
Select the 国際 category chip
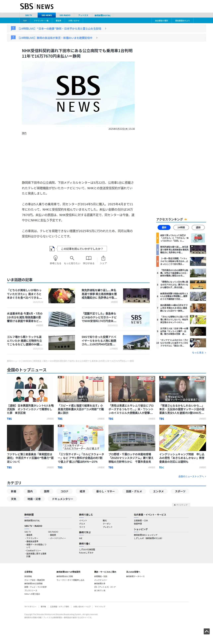[47, 491]
